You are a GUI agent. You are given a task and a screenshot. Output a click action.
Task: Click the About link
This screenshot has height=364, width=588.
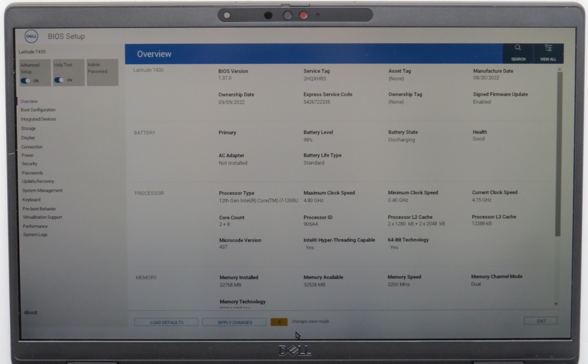[31, 313]
